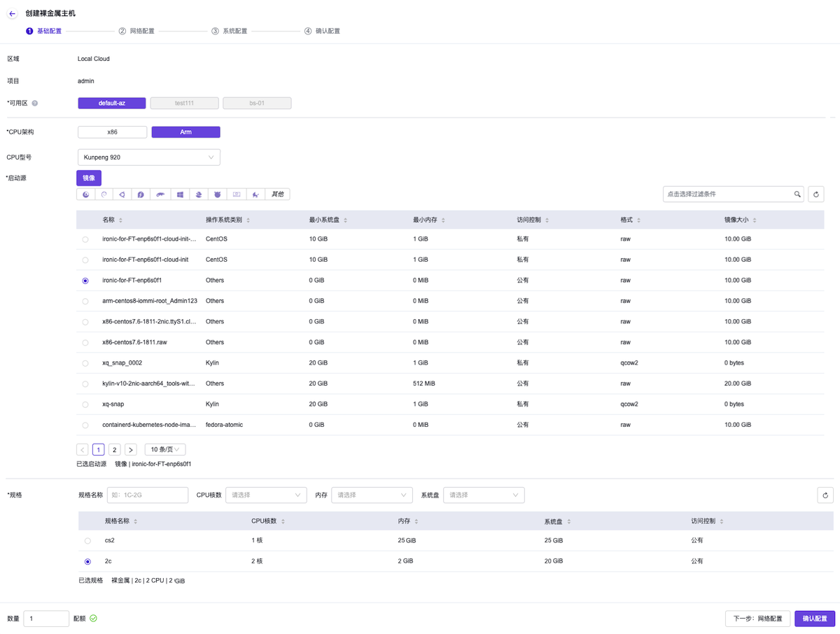Click the 确认配置 button
The height and width of the screenshot is (634, 840).
coord(814,619)
